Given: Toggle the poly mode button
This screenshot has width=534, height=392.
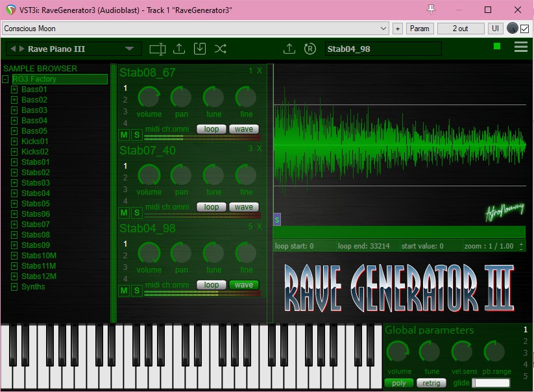Looking at the screenshot, I should point(399,383).
